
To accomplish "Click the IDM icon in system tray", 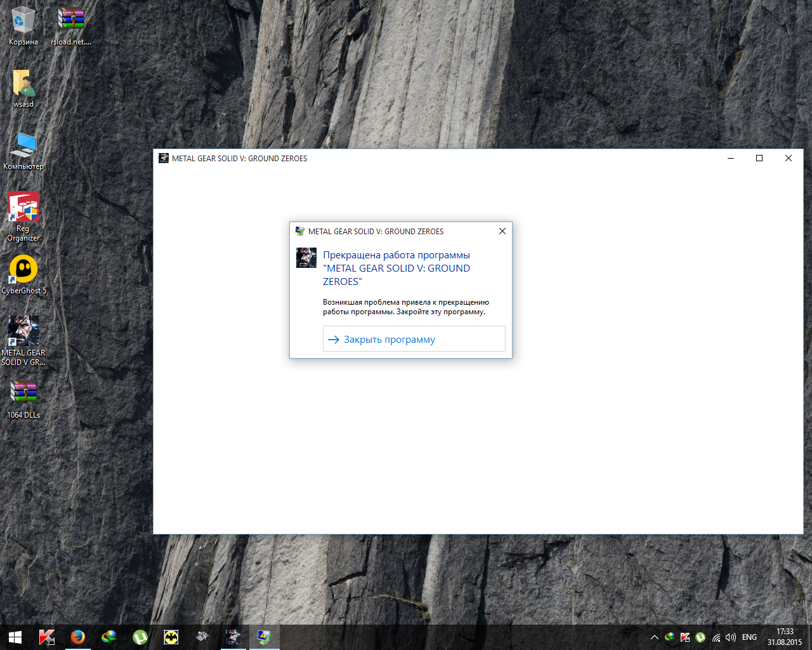I will (x=669, y=637).
